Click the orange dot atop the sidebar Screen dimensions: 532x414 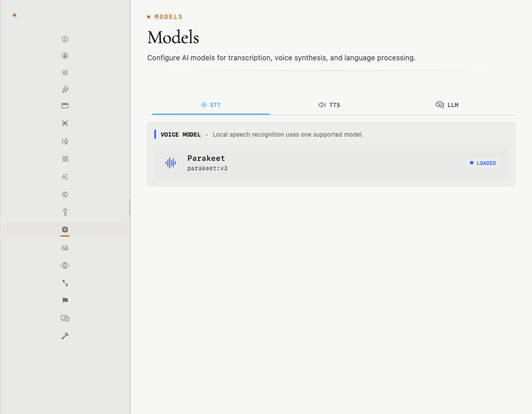[x=14, y=15]
